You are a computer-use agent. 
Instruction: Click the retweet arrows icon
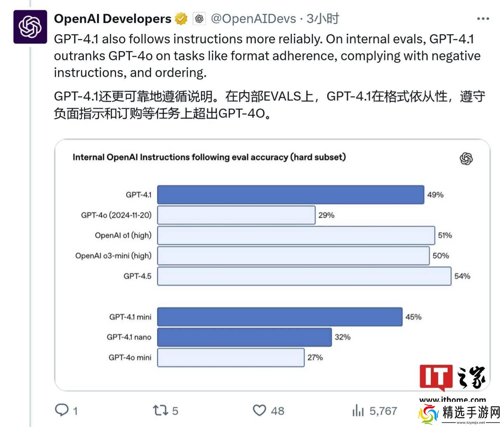point(160,410)
